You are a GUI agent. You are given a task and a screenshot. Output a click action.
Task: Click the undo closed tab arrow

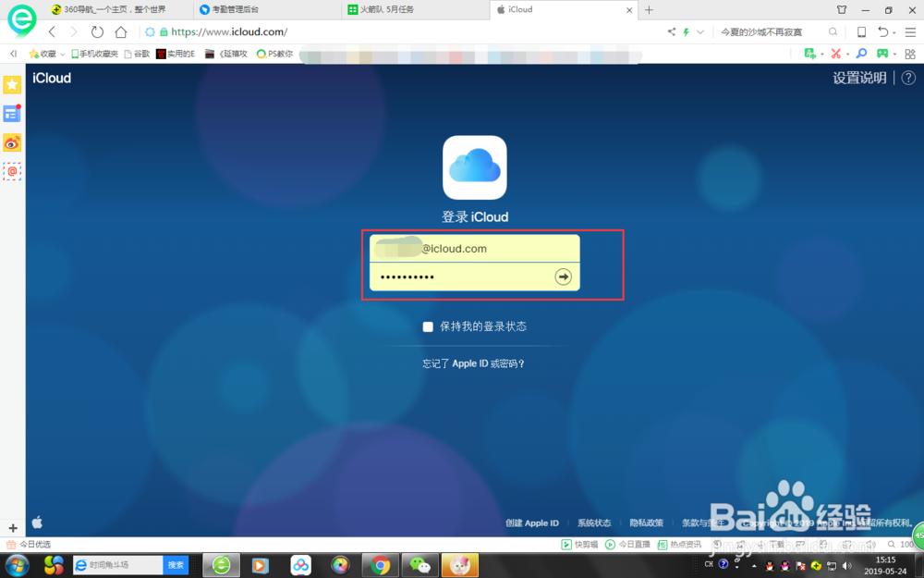[x=882, y=31]
